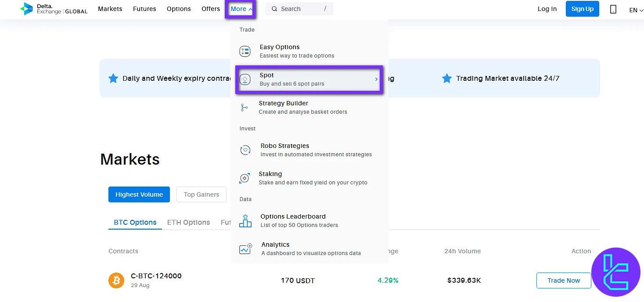Click the $339.63K volume value
This screenshot has width=644, height=302.
(464, 280)
